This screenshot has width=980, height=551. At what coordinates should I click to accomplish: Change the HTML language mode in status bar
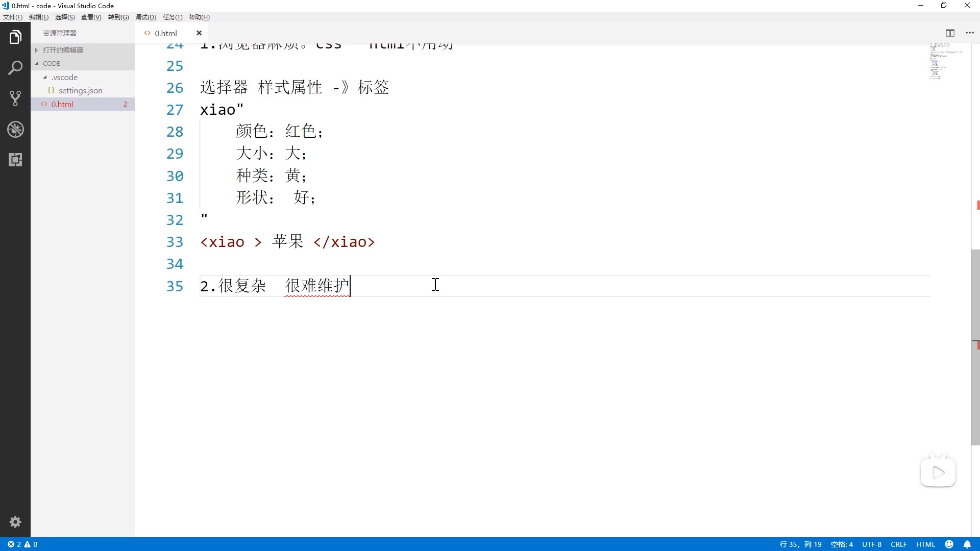point(925,544)
